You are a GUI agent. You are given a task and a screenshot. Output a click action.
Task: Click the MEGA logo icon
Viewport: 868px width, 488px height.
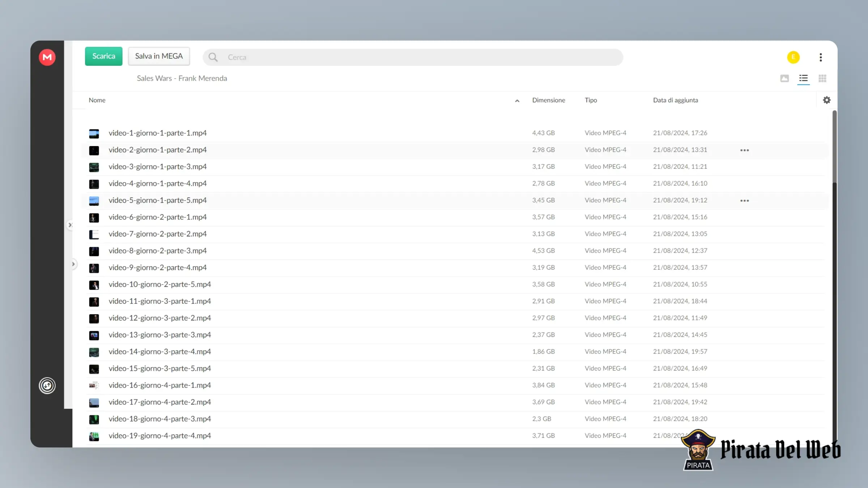click(x=47, y=57)
